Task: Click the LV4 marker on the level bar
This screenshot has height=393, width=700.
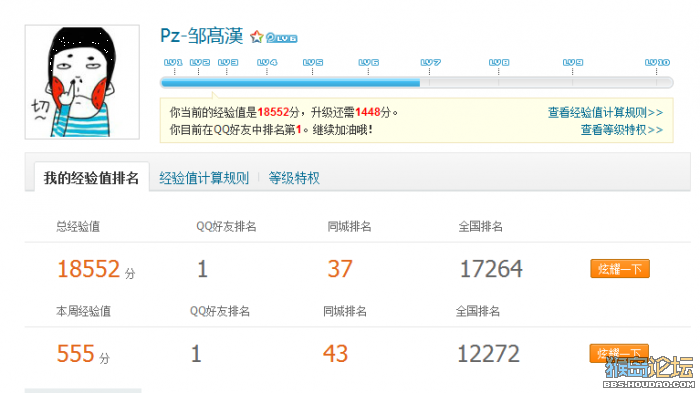Action: coord(267,63)
